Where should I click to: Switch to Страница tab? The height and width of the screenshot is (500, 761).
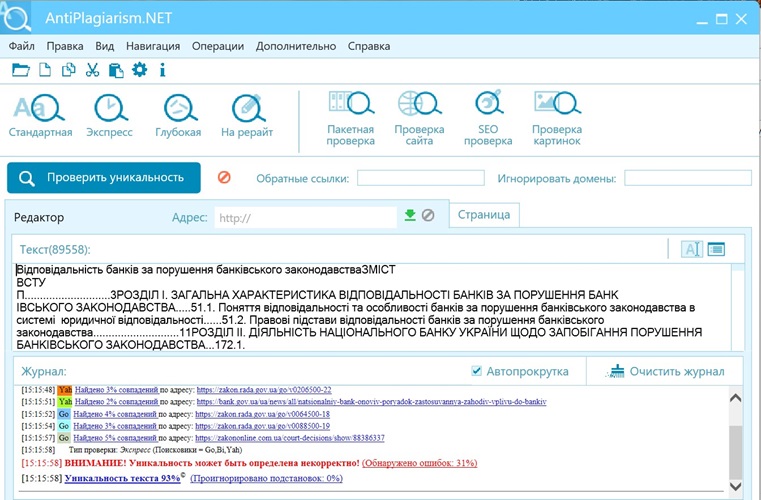coord(484,215)
